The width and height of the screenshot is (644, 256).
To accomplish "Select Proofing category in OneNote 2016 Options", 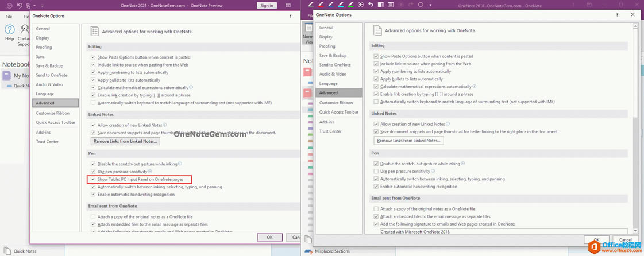I will 338,46.
